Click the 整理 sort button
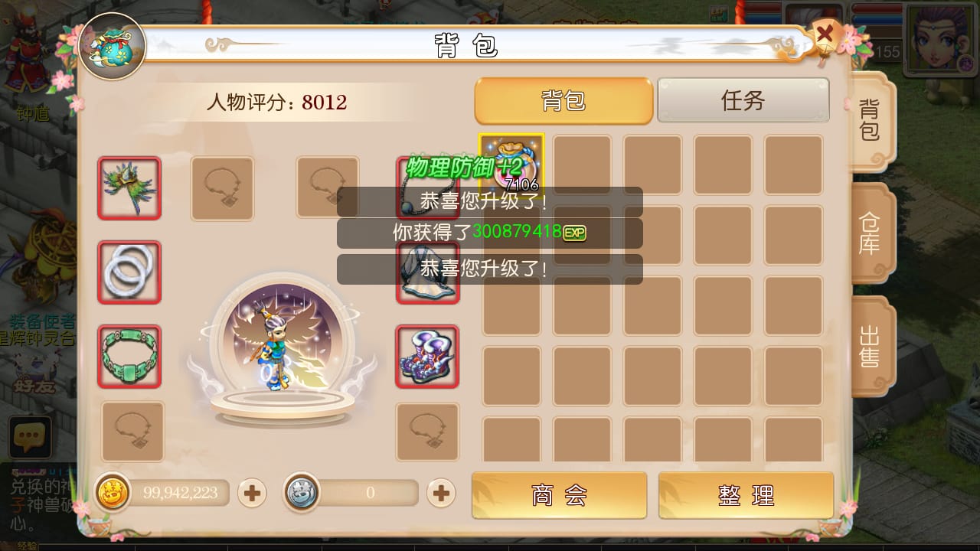980x551 pixels. click(x=746, y=495)
